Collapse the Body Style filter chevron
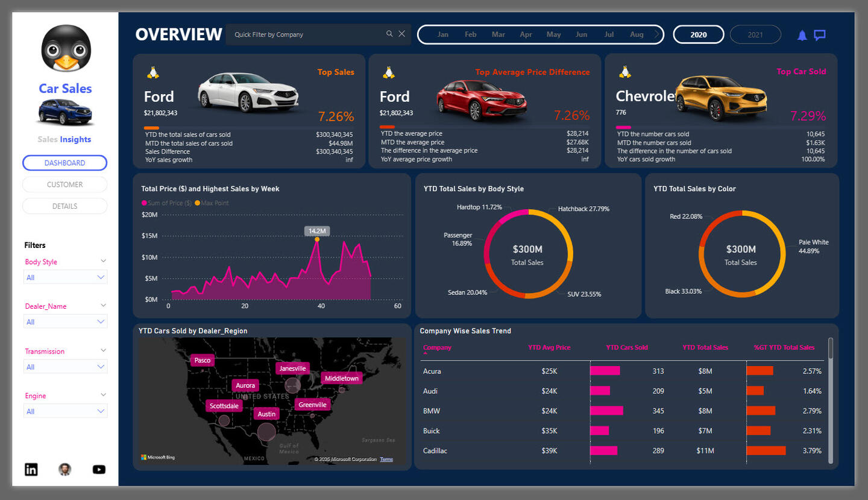Viewport: 868px width, 500px height. 103,261
